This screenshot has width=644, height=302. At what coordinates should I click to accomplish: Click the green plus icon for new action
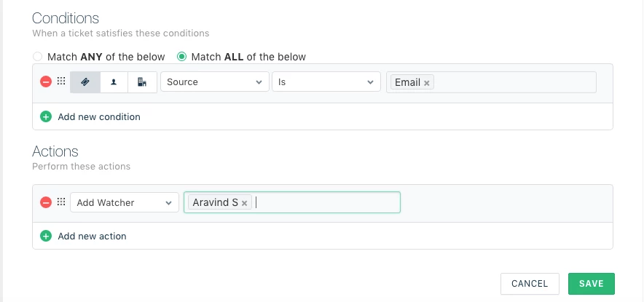[x=46, y=236]
